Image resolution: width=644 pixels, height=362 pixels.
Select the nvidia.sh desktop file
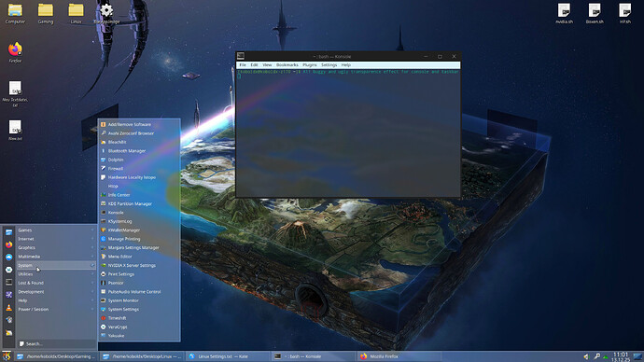pos(564,14)
